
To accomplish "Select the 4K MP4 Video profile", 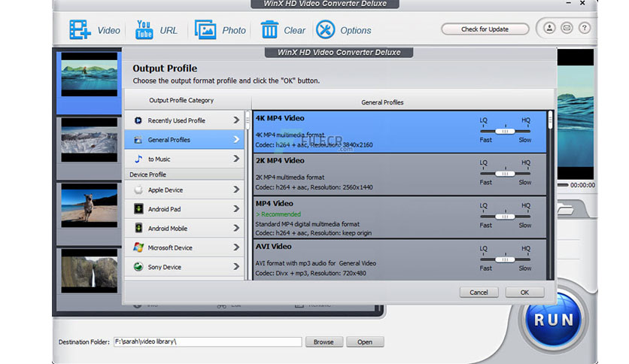I will [400, 132].
